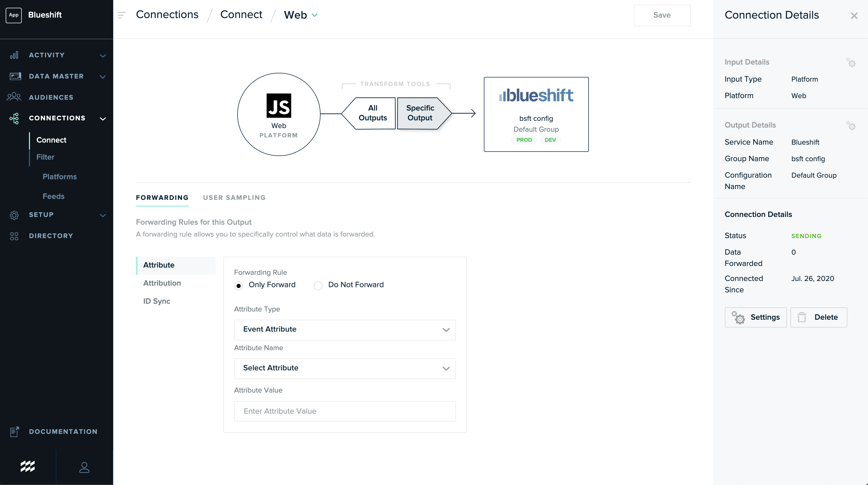
Task: Click the blueshift logo in output card
Action: [x=536, y=95]
